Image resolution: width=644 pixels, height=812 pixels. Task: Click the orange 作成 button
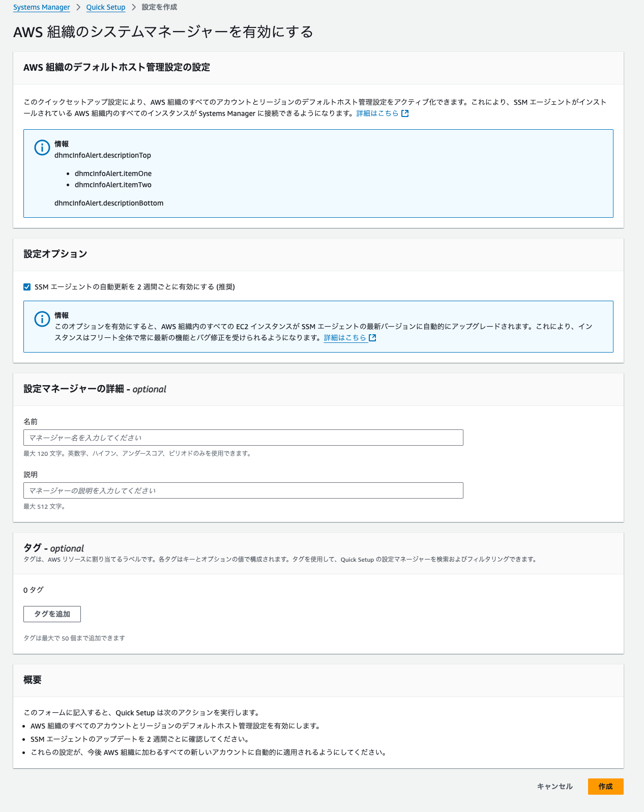point(606,787)
